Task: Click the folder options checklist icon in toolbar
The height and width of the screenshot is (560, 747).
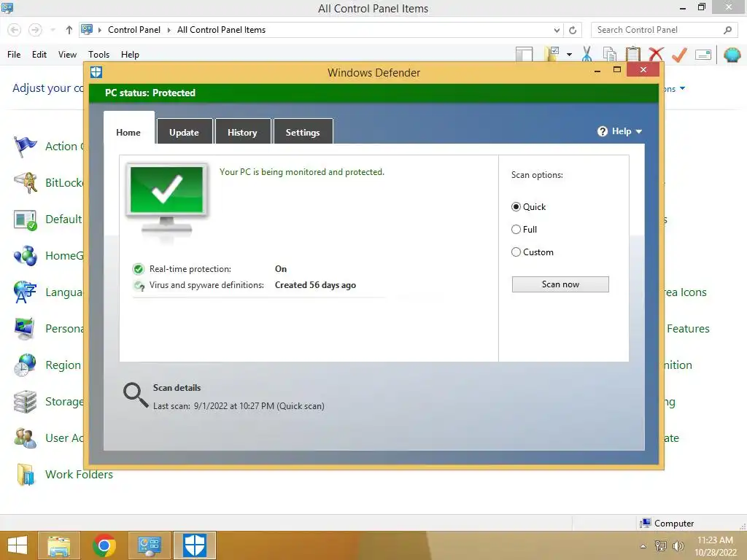Action: (551, 54)
